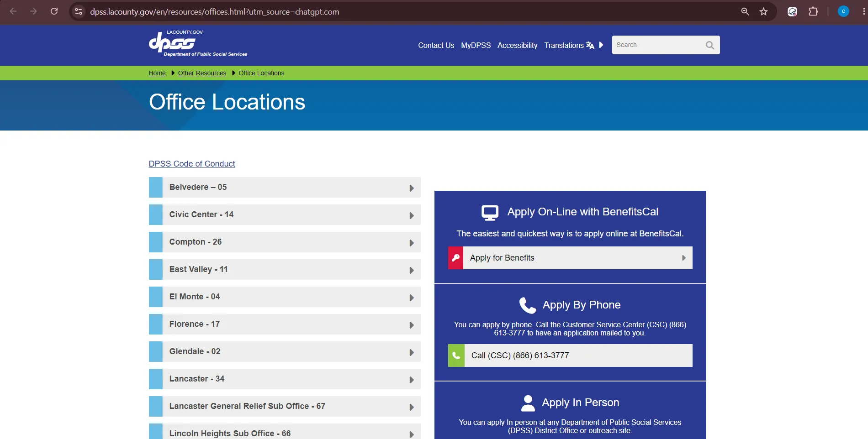Screen dimensions: 868x439
Task: Click the green phone icon beside Call CSC
Action: (456, 355)
